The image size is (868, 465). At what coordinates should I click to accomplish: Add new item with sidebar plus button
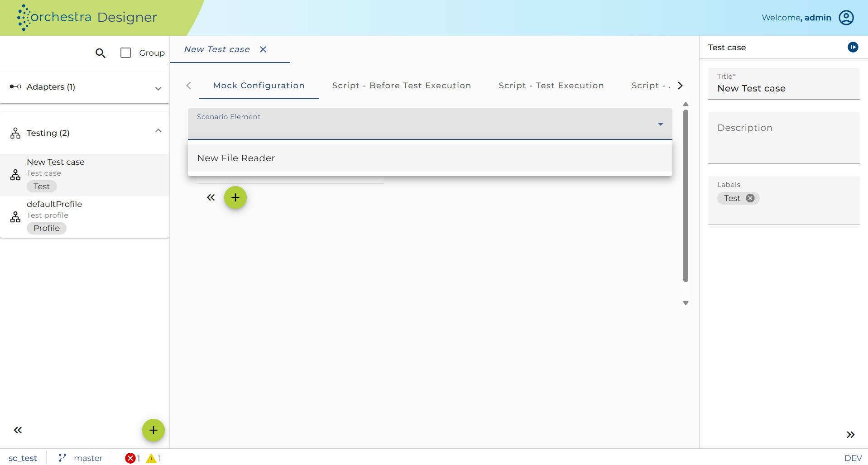pyautogui.click(x=153, y=430)
